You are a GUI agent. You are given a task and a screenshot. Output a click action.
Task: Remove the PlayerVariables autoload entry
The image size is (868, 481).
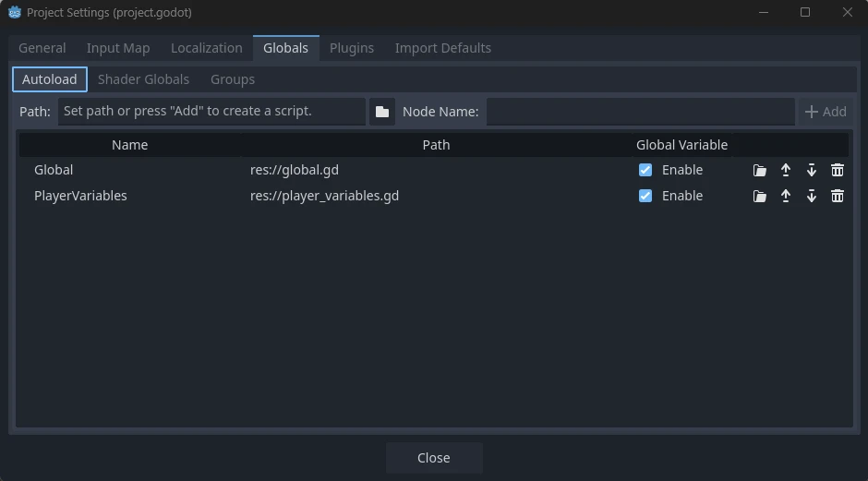[838, 196]
